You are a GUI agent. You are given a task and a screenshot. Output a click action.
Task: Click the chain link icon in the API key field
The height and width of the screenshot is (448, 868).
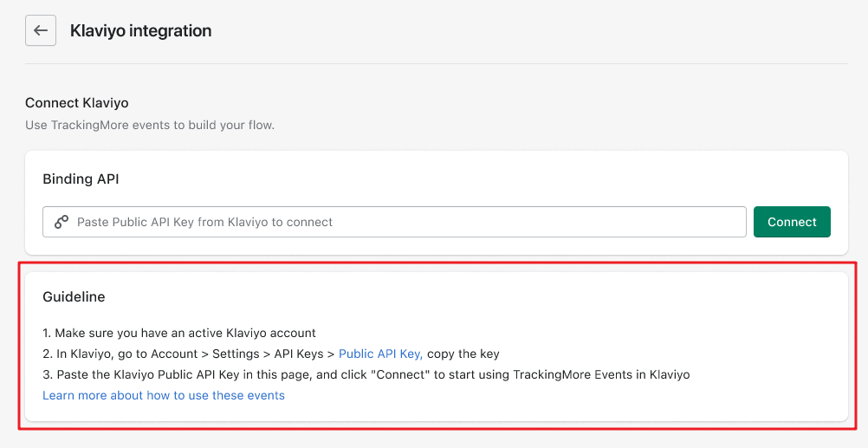tap(62, 222)
